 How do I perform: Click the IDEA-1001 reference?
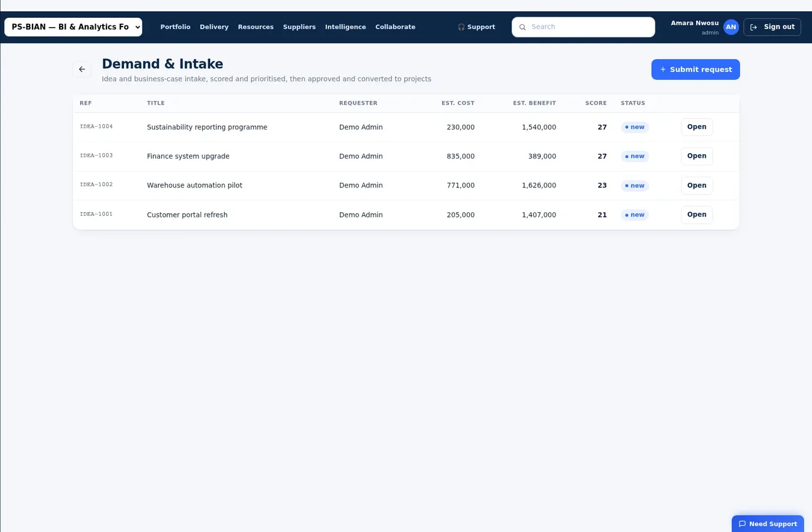pyautogui.click(x=96, y=214)
